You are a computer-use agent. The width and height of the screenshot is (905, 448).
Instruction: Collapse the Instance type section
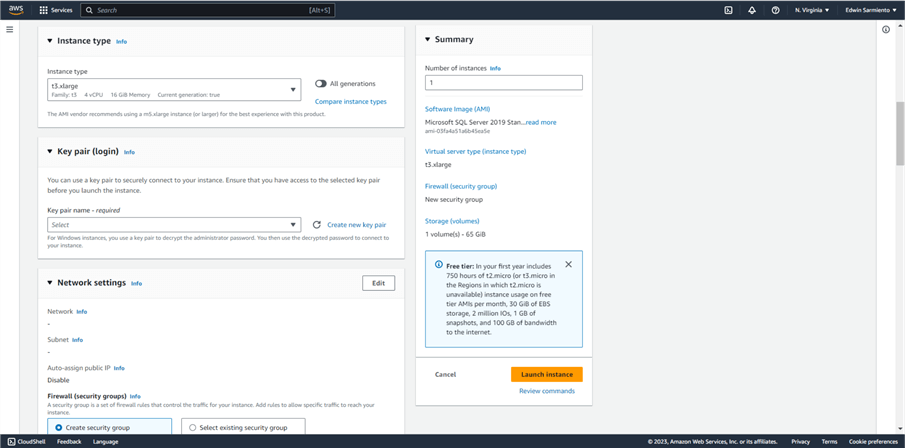click(x=50, y=41)
